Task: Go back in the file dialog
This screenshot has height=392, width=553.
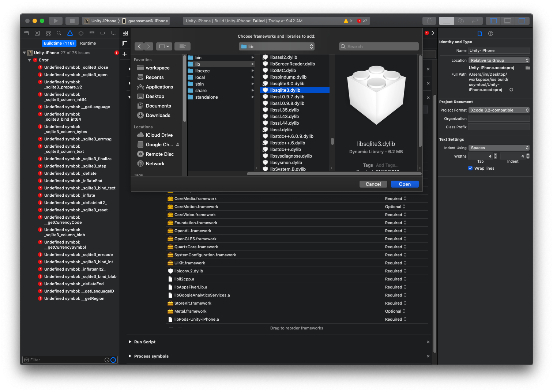Action: point(139,46)
